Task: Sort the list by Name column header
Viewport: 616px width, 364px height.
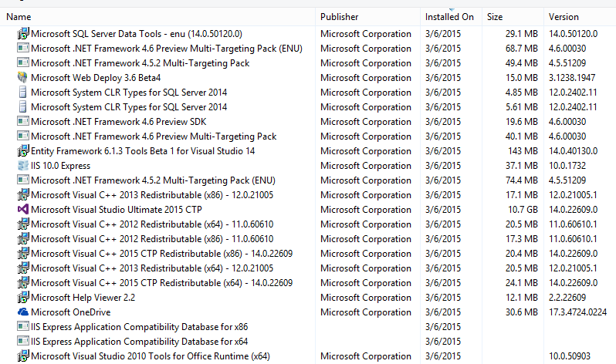Action: [x=19, y=17]
